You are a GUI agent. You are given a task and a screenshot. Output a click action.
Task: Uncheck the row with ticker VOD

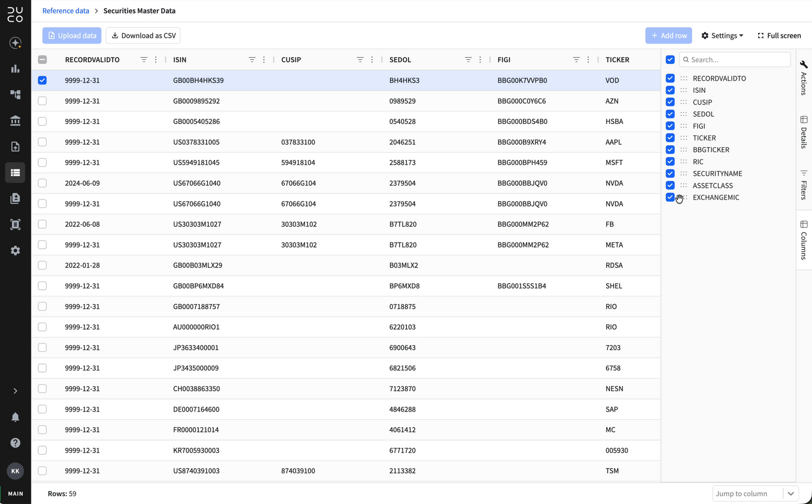[42, 80]
